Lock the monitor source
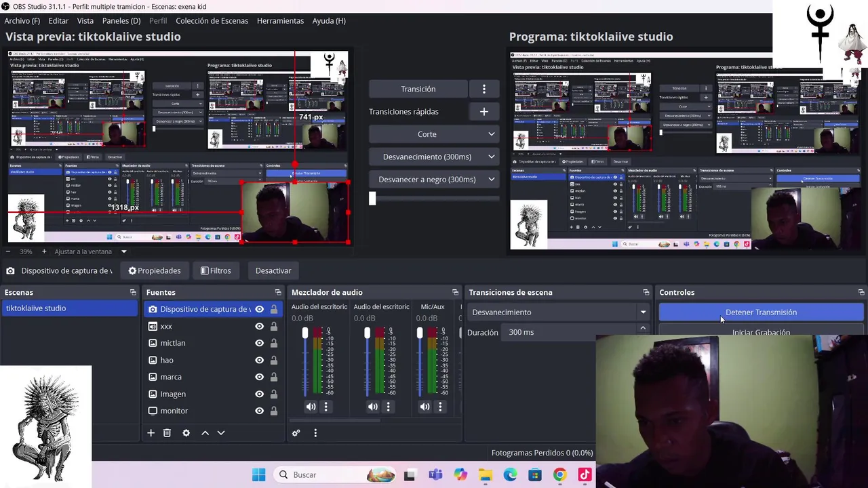 (x=274, y=411)
